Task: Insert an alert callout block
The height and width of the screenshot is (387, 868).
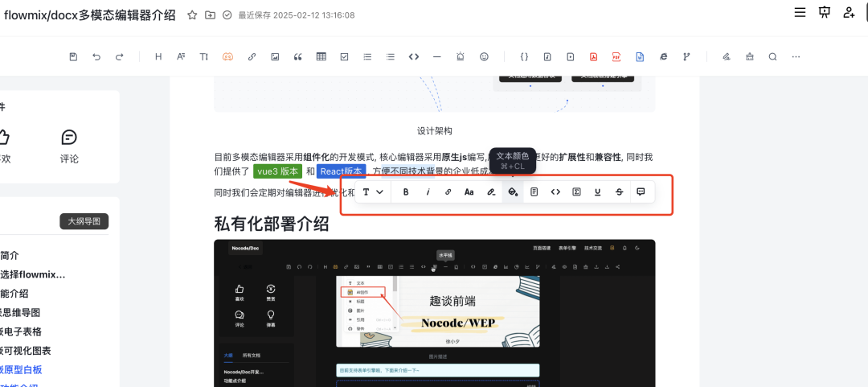Action: point(461,56)
